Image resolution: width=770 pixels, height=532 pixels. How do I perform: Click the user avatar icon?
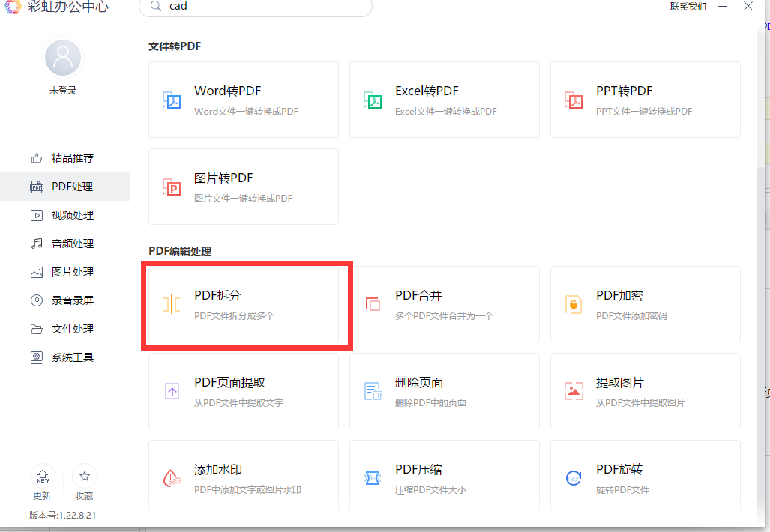tap(63, 58)
